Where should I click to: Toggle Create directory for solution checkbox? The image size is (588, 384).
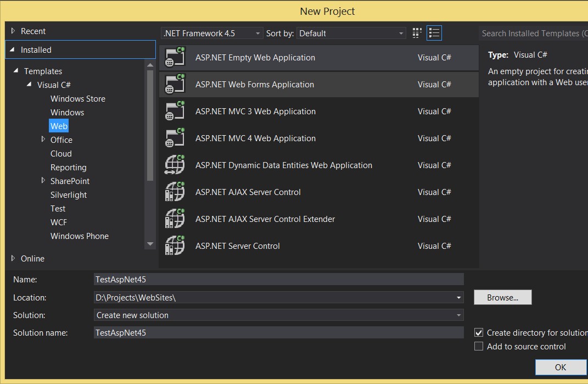click(x=479, y=332)
